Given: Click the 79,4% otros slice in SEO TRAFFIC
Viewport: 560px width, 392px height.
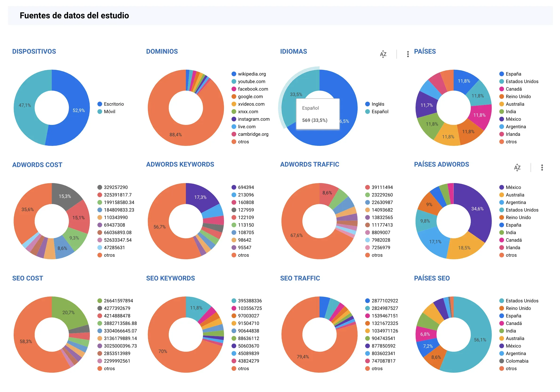Looking at the screenshot, I should coord(303,357).
